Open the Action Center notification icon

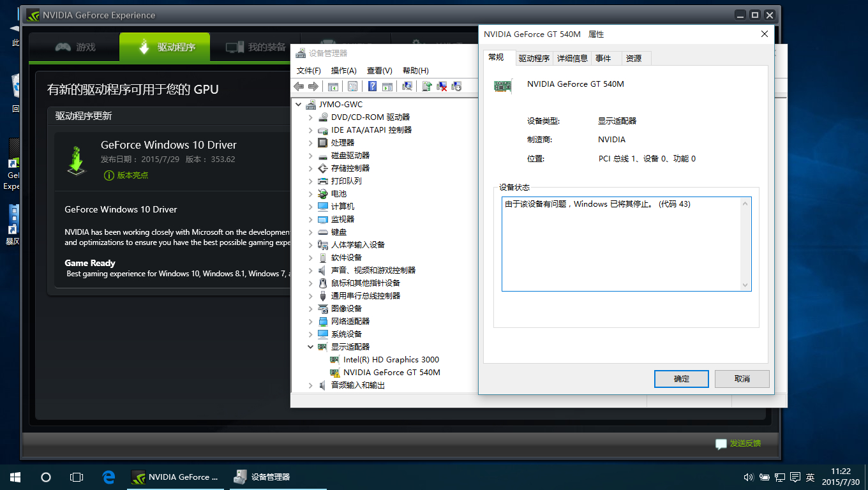tap(795, 477)
